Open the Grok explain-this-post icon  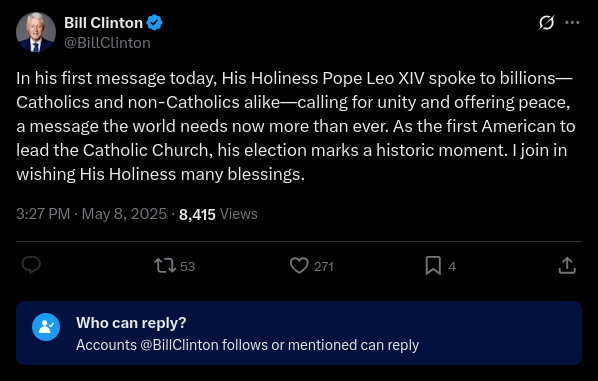[546, 23]
